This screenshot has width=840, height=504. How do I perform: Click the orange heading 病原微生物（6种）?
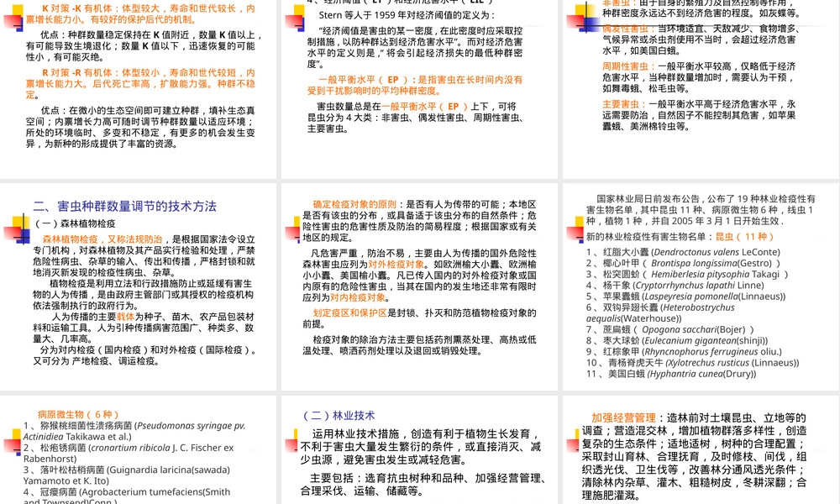pos(78,414)
